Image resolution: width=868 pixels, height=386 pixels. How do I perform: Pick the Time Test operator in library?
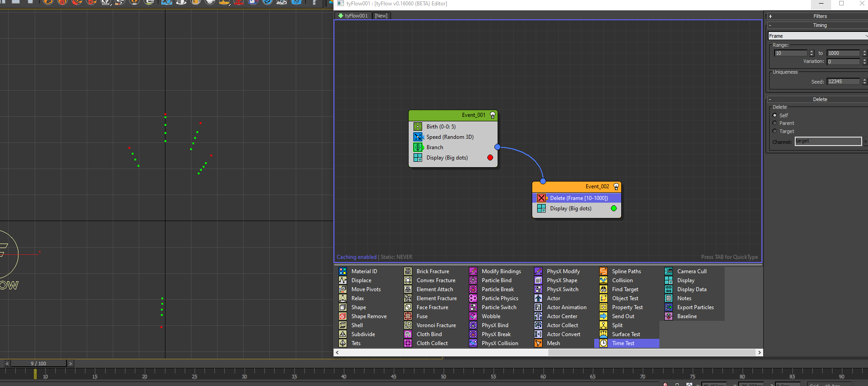623,343
